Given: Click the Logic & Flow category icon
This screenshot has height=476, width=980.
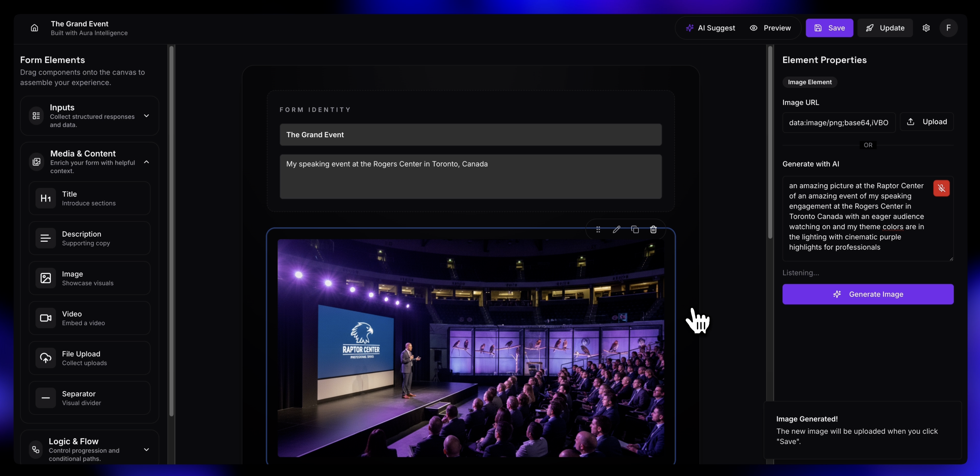Looking at the screenshot, I should (36, 449).
